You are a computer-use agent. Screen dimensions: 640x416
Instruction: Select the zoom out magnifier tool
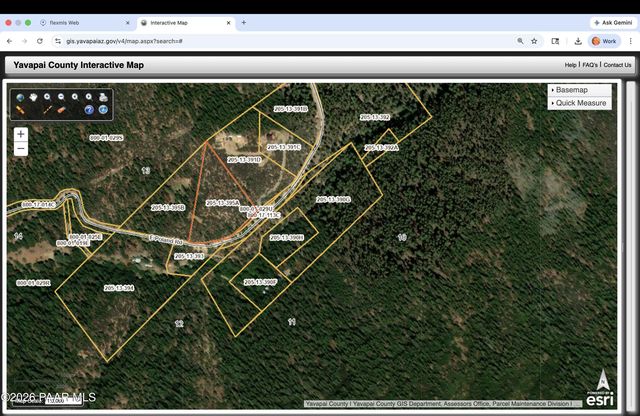[61, 97]
